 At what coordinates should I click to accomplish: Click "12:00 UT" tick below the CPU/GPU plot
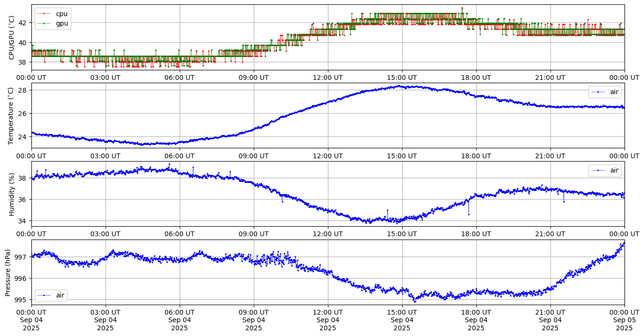(x=328, y=77)
